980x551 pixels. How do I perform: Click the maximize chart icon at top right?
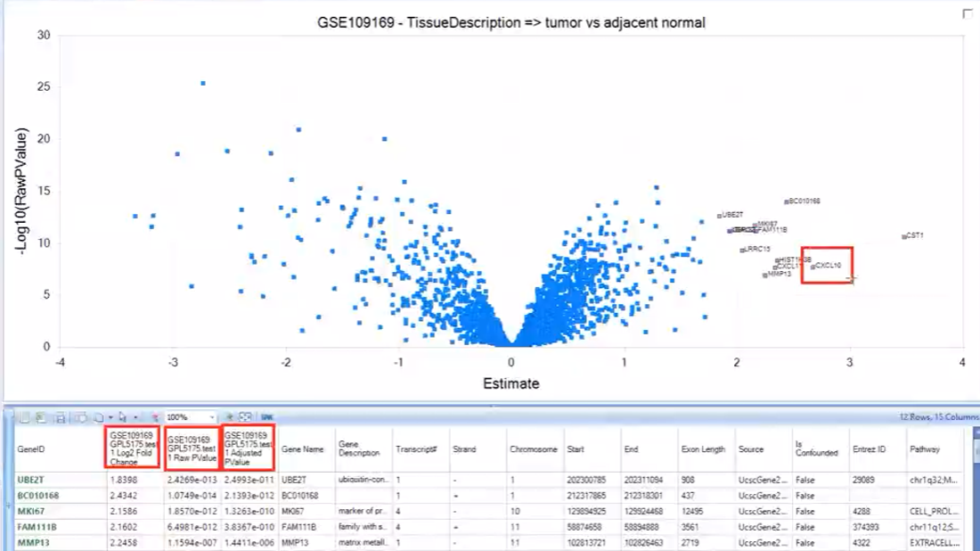click(968, 14)
